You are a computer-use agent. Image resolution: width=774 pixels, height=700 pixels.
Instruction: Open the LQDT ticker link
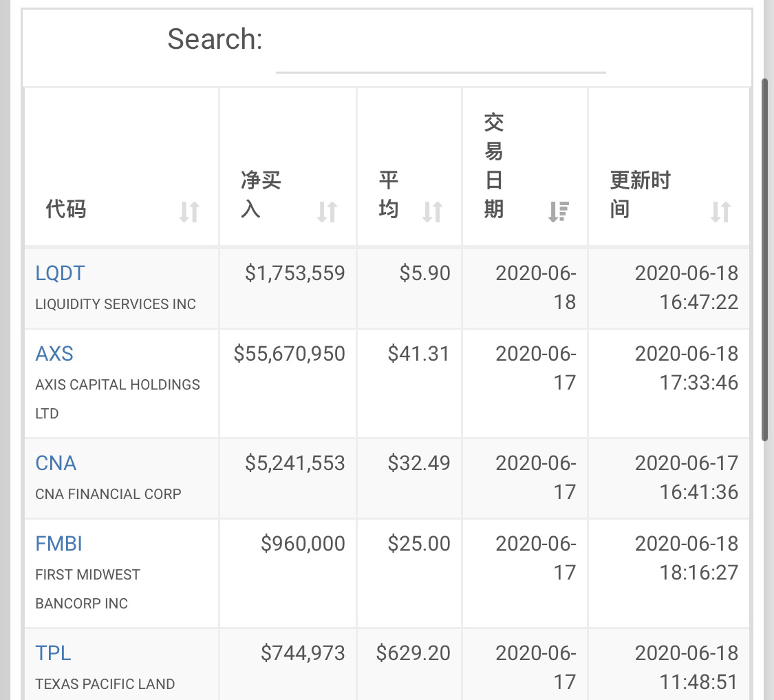[x=61, y=273]
